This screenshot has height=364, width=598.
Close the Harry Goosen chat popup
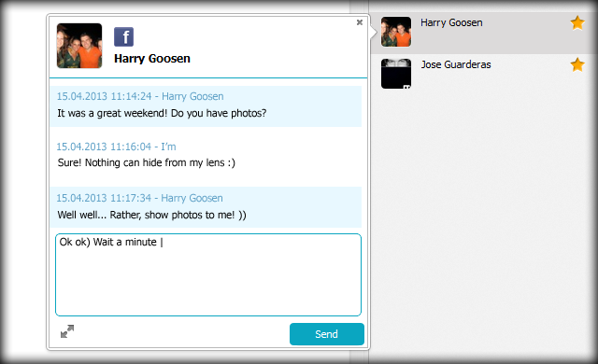click(359, 22)
